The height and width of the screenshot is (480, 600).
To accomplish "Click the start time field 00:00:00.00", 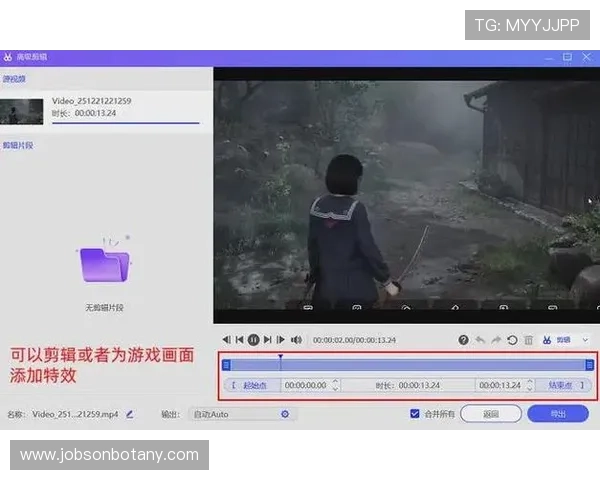I will 306,385.
